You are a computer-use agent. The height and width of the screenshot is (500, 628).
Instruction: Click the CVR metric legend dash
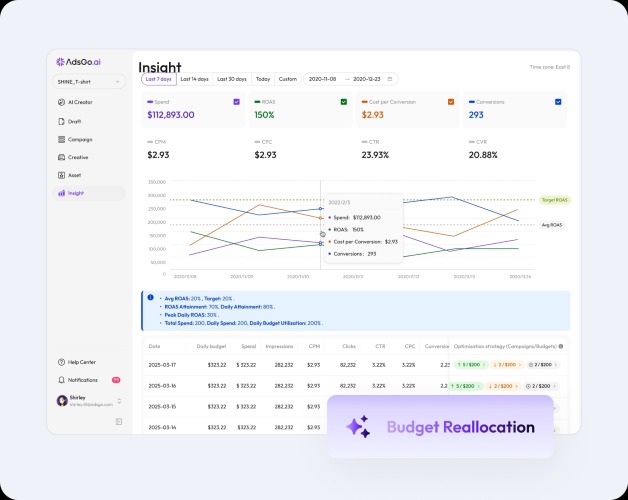click(472, 142)
